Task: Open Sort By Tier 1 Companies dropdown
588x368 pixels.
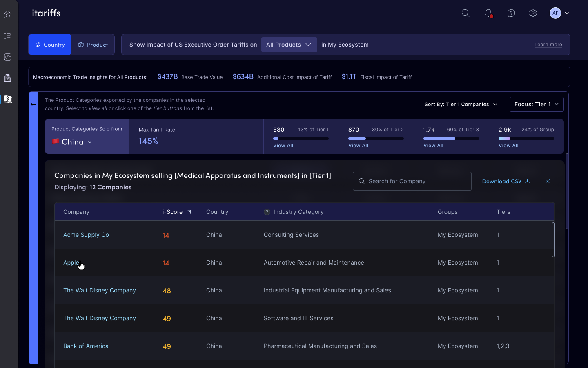Action: click(461, 104)
